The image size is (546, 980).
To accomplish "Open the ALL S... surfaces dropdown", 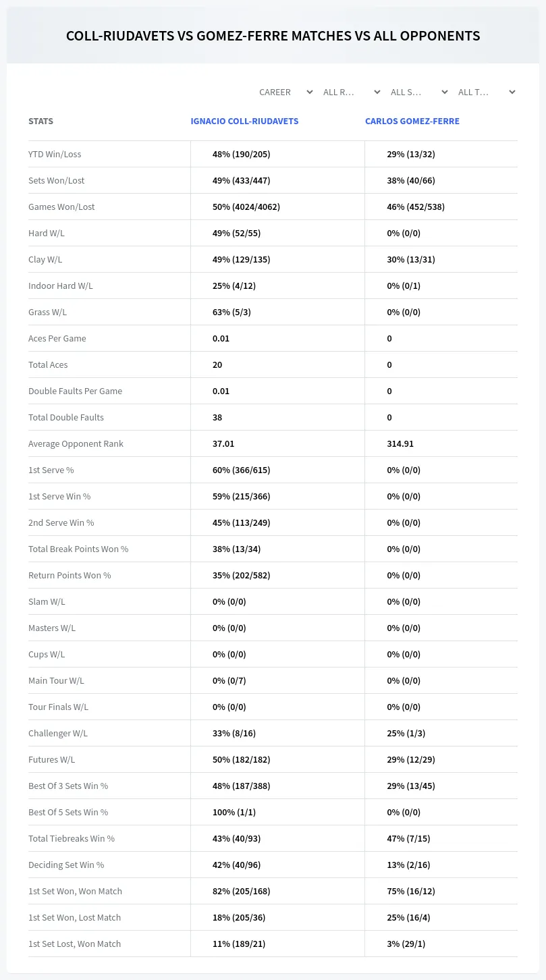I will [418, 92].
